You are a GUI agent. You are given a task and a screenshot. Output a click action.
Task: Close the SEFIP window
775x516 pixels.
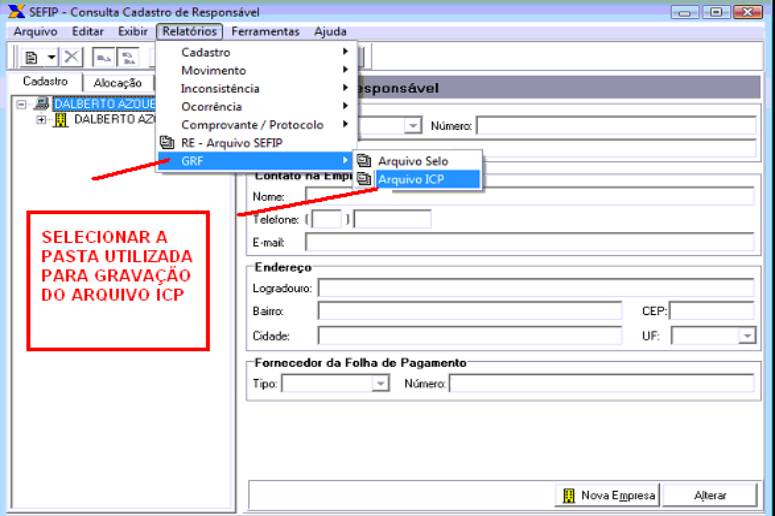tap(748, 12)
